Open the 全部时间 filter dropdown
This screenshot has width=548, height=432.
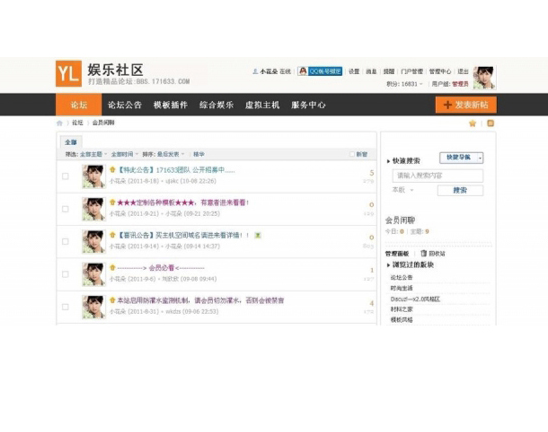124,154
